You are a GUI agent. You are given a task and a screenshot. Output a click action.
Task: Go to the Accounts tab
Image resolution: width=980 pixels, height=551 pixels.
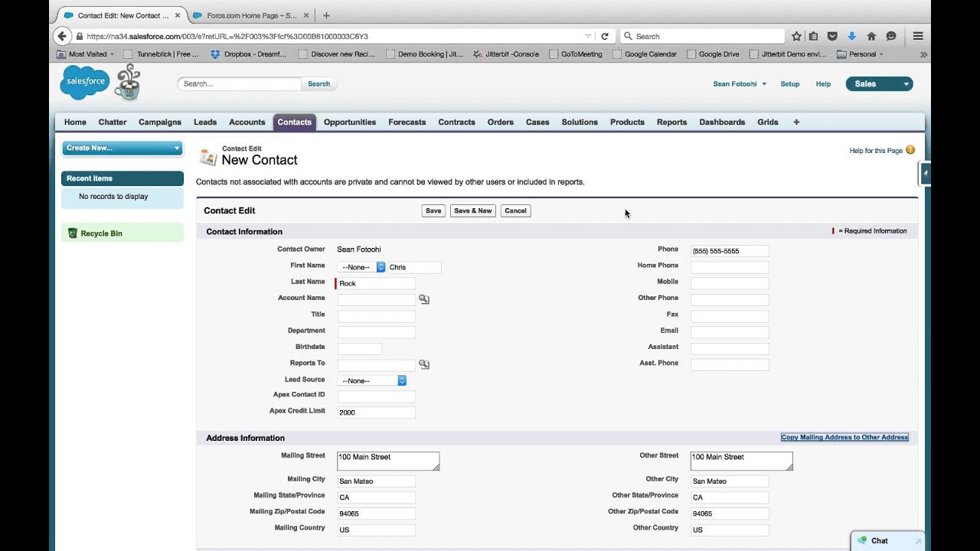click(x=247, y=122)
